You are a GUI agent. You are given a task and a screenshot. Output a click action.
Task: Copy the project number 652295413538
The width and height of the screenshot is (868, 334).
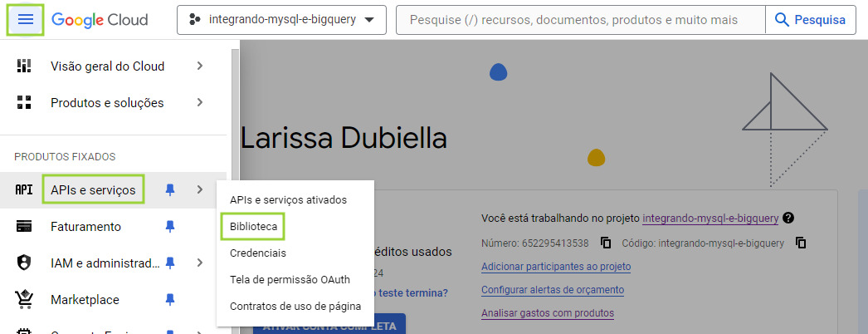pyautogui.click(x=605, y=243)
